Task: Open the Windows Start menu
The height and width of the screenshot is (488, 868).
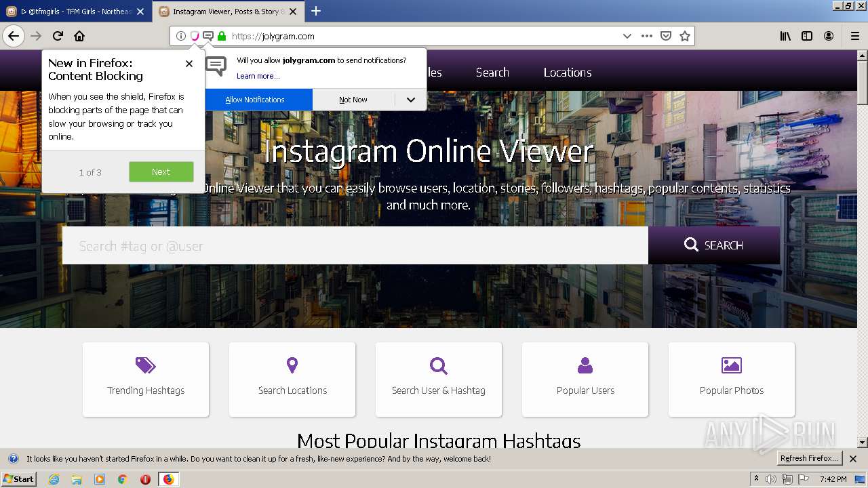Action: coord(19,479)
